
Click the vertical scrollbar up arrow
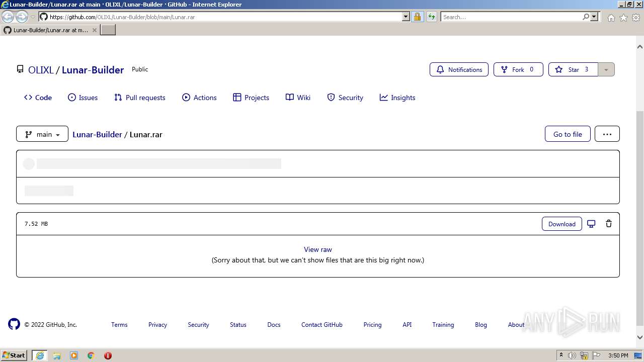(640, 47)
